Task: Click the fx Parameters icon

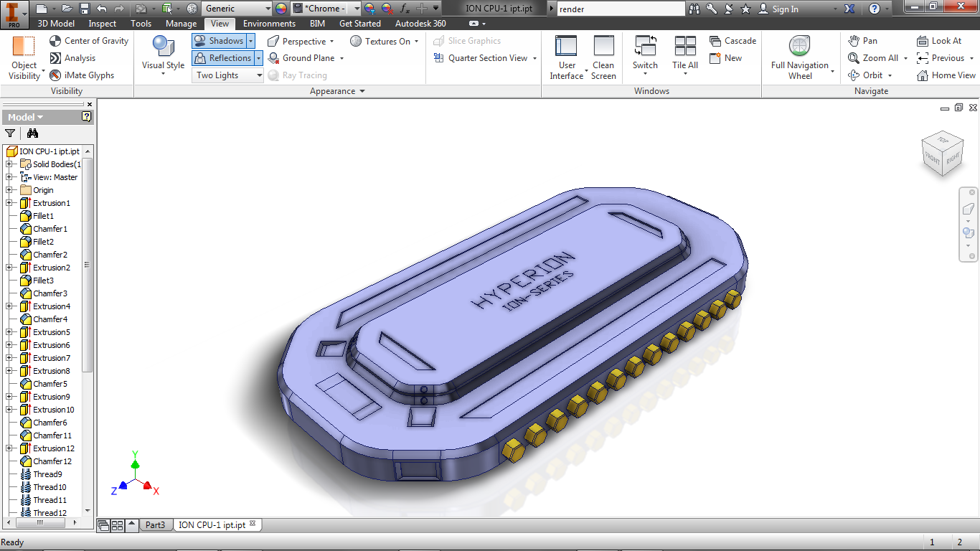Action: (405, 9)
